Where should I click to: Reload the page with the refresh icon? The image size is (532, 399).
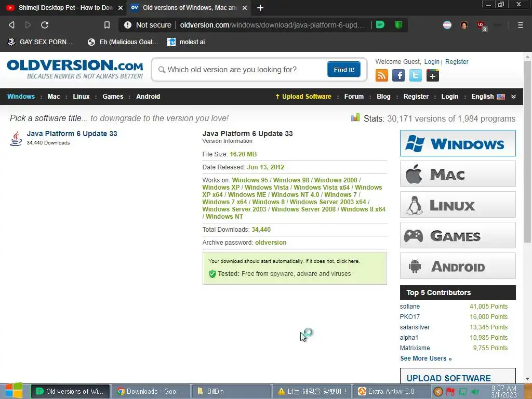tap(45, 25)
